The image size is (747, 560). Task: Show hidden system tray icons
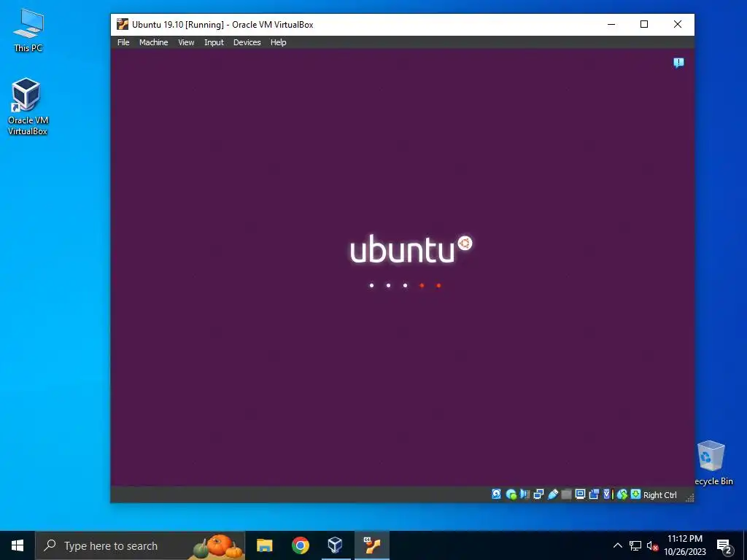click(617, 545)
